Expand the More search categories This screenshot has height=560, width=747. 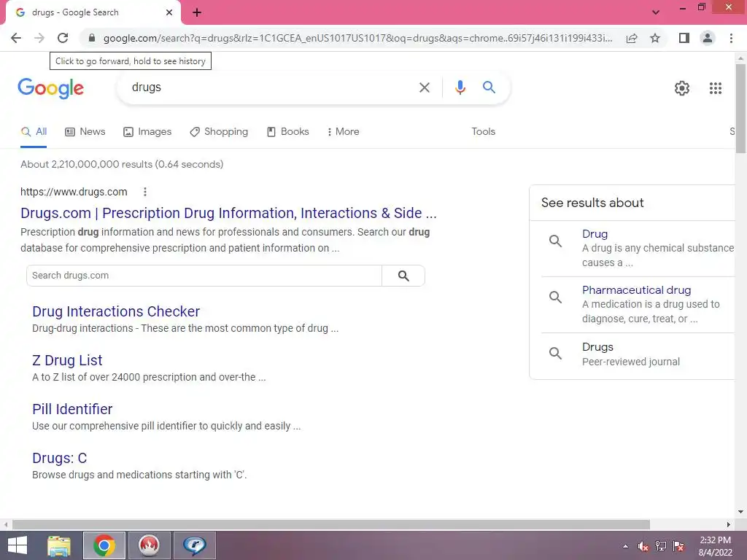[x=343, y=132]
